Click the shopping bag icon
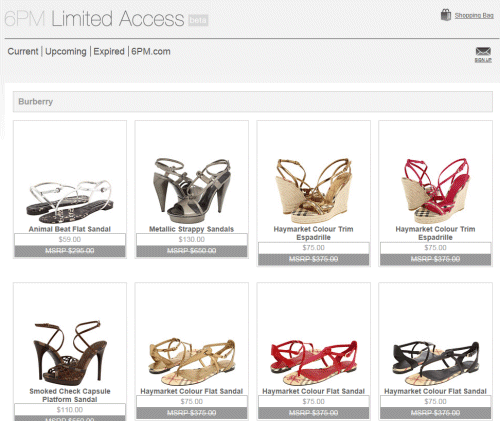The height and width of the screenshot is (421, 500). point(446,15)
